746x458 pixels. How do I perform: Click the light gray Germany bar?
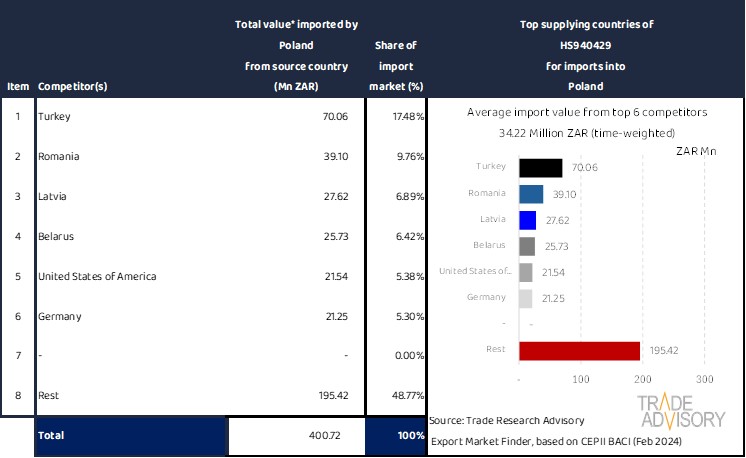(x=525, y=298)
